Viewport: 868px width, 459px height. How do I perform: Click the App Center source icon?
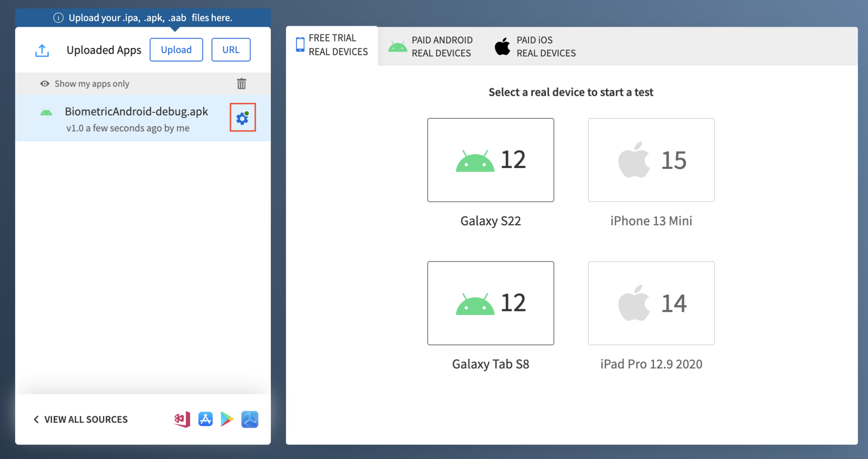182,419
